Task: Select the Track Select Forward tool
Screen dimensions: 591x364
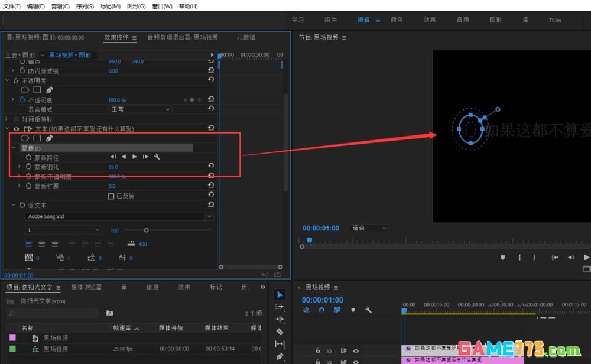Action: coord(280,307)
